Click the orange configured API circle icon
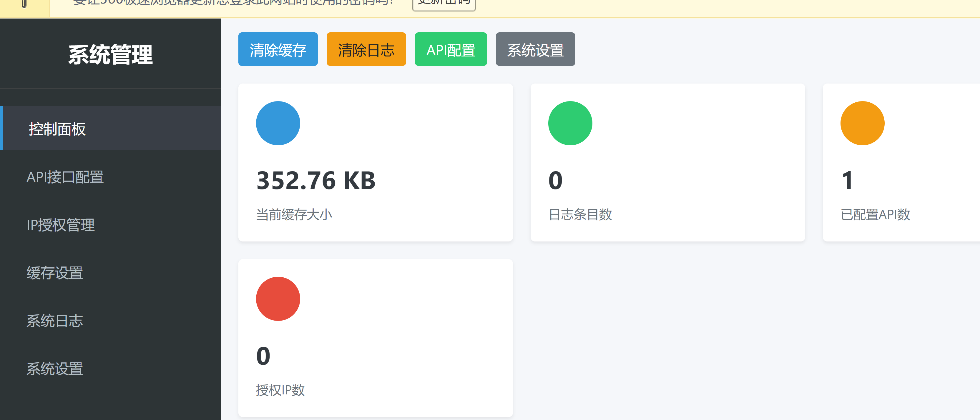 tap(862, 123)
